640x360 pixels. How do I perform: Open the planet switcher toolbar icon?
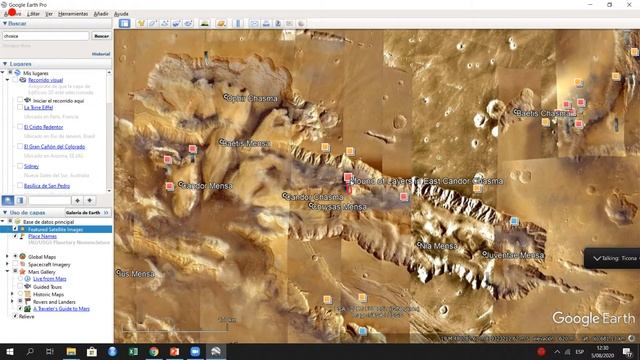[x=221, y=23]
